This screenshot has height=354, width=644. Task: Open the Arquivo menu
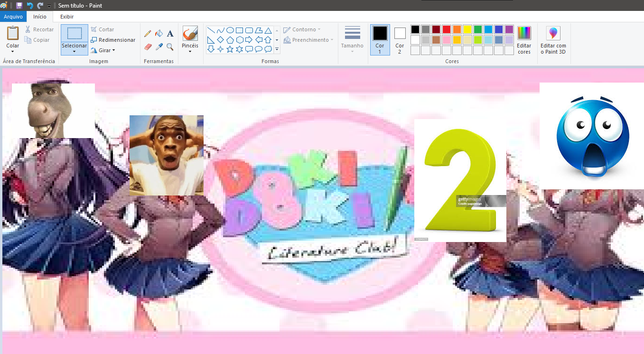click(13, 17)
